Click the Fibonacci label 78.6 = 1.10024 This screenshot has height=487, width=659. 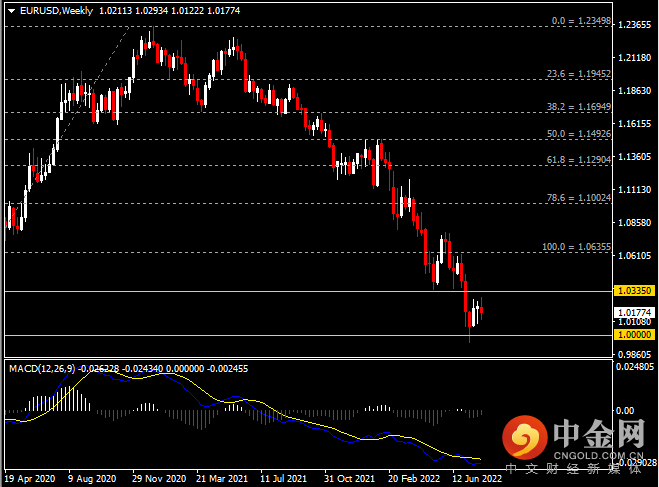click(579, 197)
